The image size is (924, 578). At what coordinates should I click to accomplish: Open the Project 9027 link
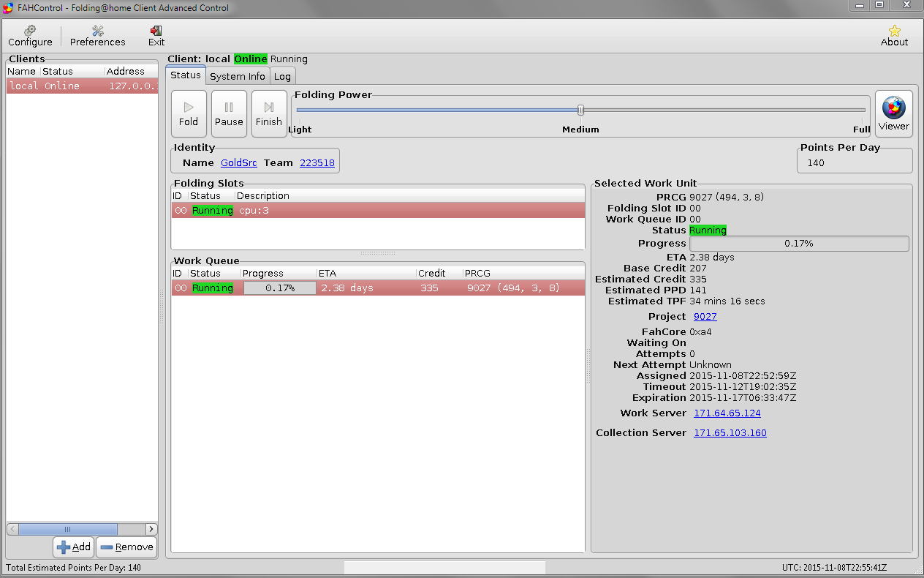pos(705,317)
